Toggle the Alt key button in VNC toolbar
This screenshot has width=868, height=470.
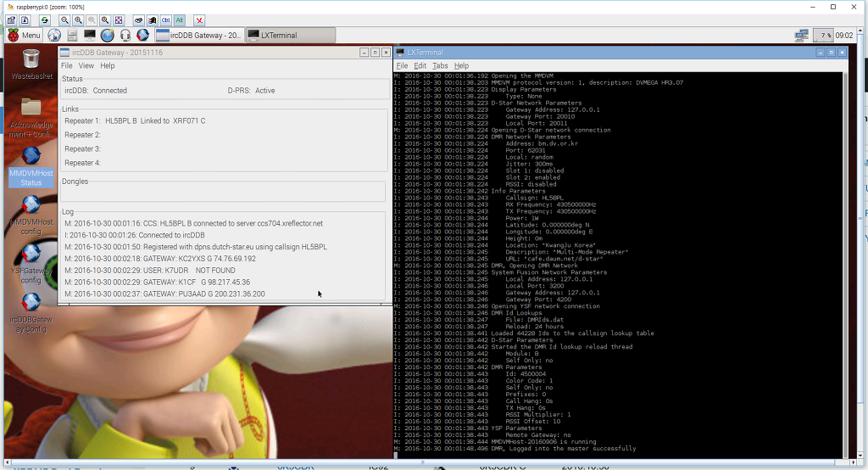179,20
